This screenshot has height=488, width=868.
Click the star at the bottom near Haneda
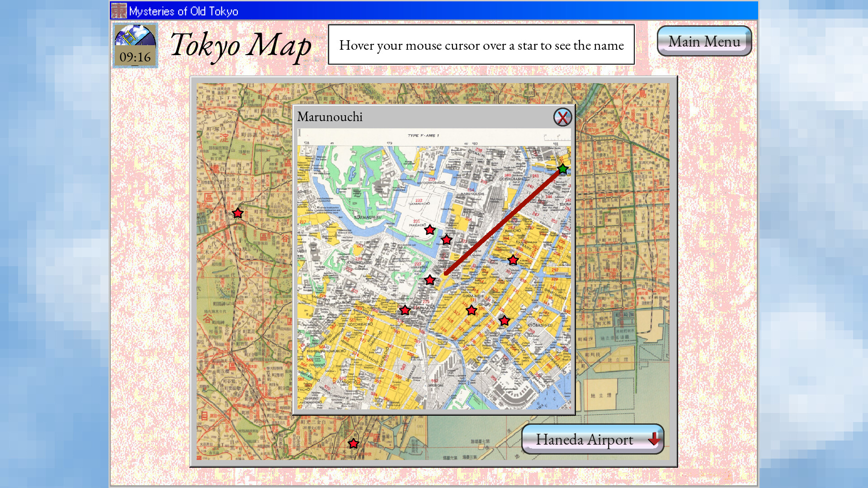pos(353,444)
